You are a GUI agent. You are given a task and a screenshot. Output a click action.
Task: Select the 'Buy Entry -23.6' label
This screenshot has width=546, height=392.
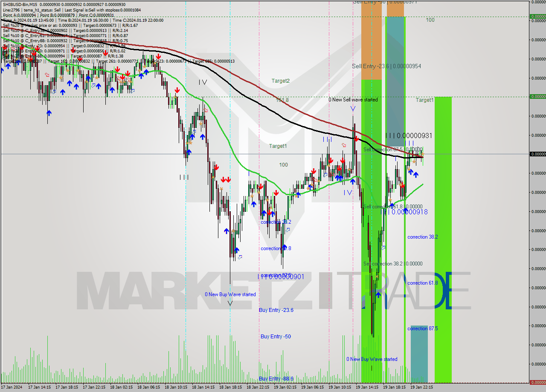point(276,310)
